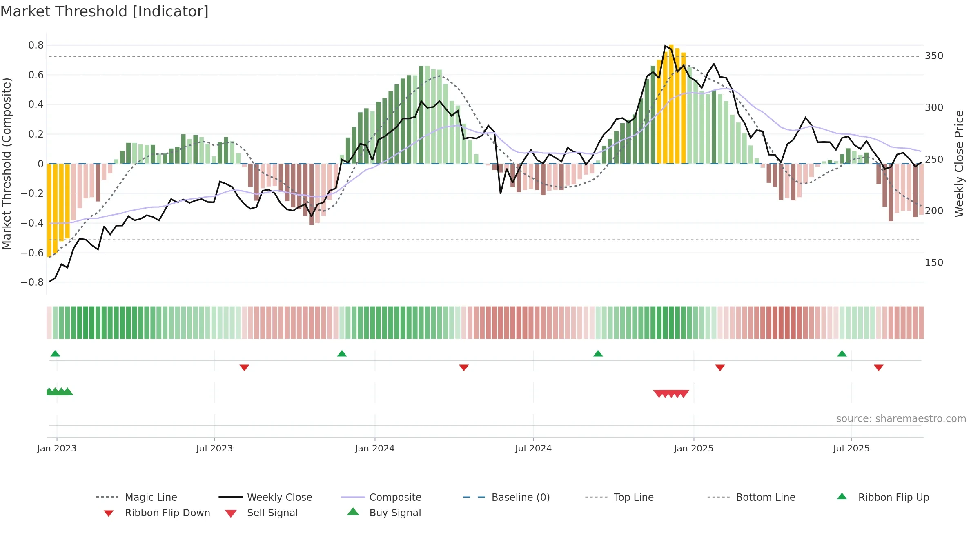Click the Jul 2023 x-axis label

(214, 448)
